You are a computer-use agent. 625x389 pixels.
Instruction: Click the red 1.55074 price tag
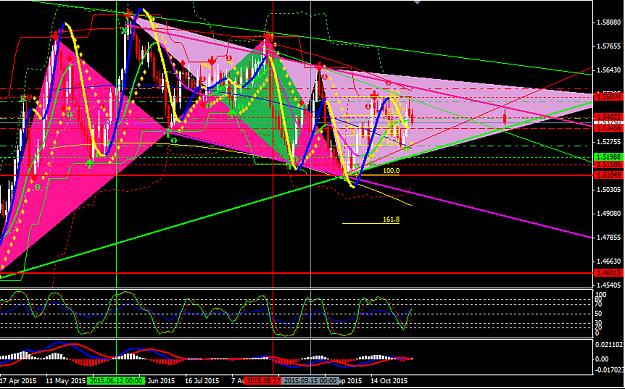[609, 96]
